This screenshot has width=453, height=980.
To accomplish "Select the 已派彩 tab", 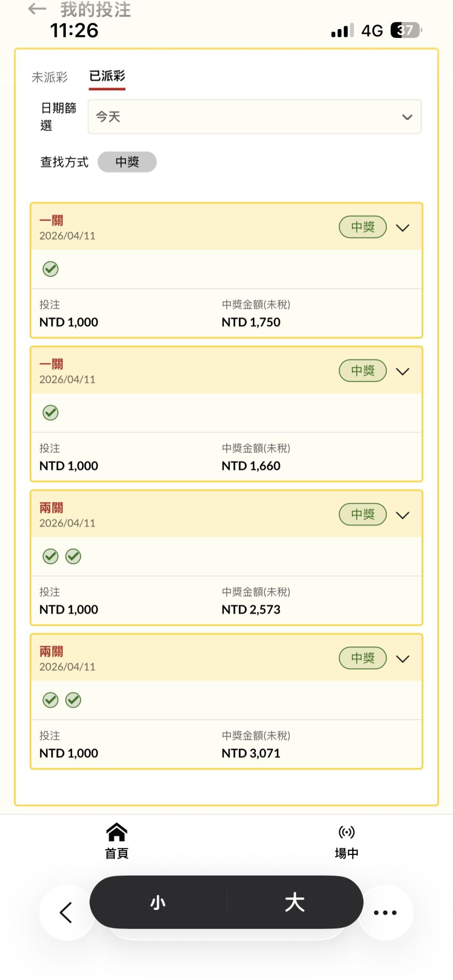I will tap(107, 76).
